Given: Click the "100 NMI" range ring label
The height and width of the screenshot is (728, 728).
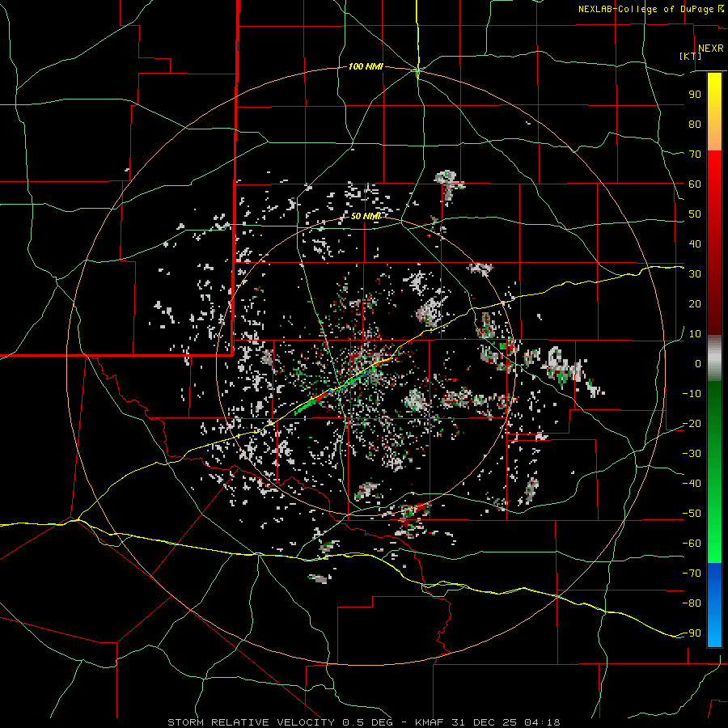Looking at the screenshot, I should [x=366, y=67].
